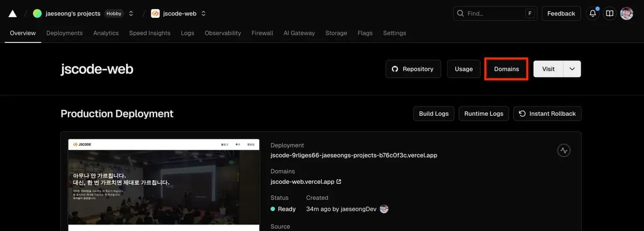
Task: Open the Firewall tab
Action: click(x=262, y=33)
